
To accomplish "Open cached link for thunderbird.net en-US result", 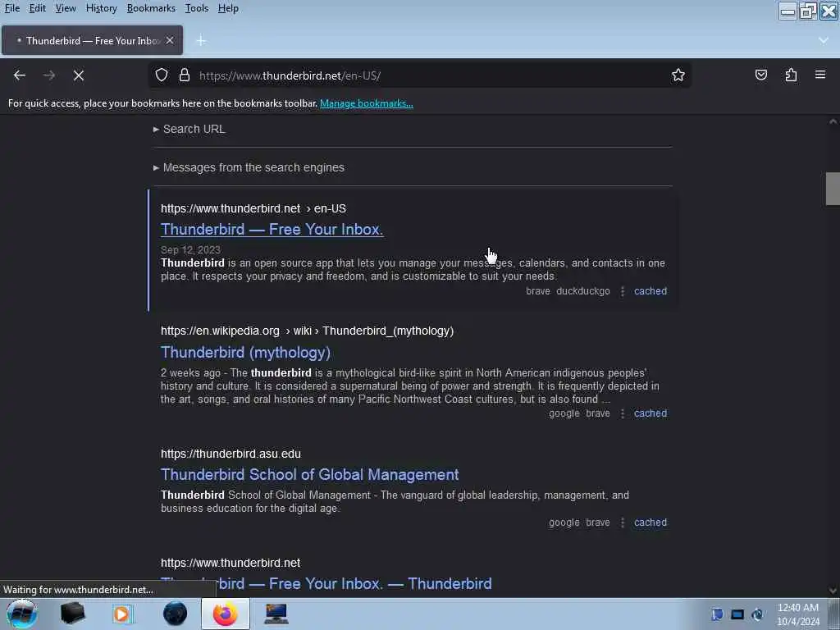I will (x=651, y=291).
